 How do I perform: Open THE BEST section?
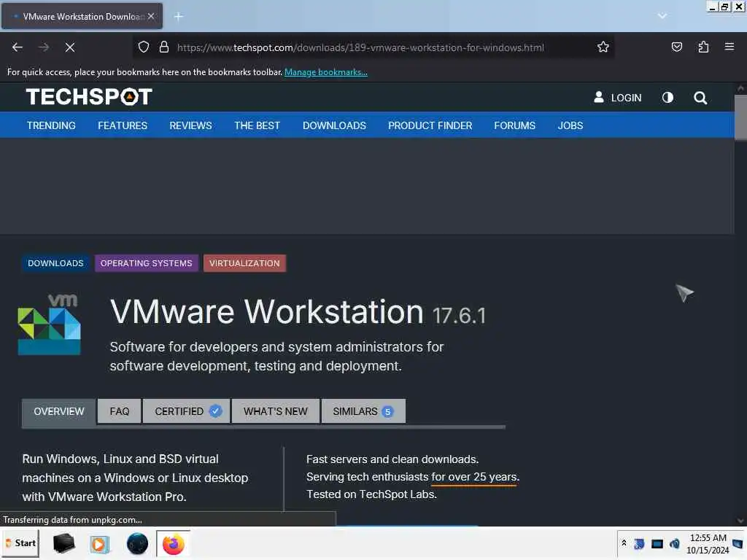pyautogui.click(x=257, y=125)
